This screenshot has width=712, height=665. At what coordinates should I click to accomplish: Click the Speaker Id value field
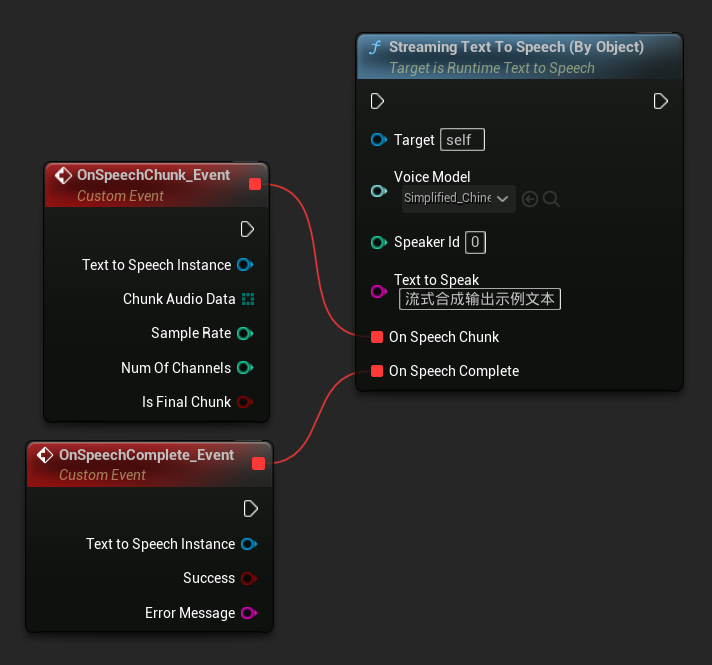coord(476,242)
